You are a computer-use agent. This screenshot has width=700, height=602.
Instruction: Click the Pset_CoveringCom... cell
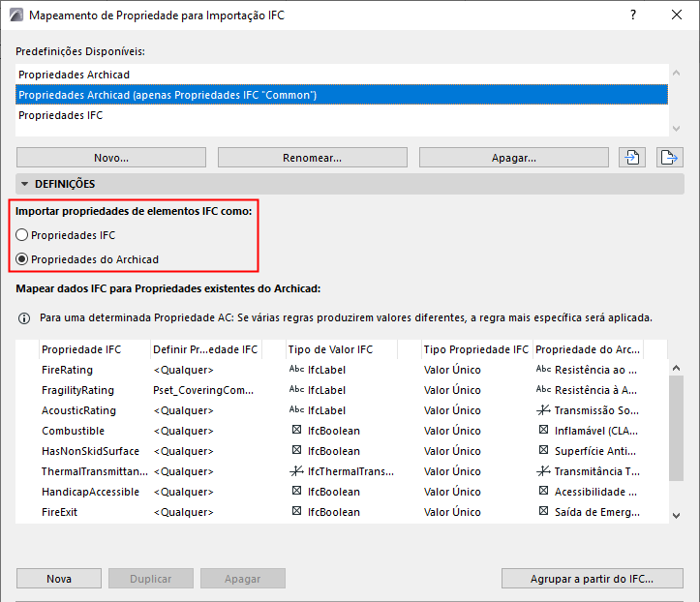click(203, 390)
